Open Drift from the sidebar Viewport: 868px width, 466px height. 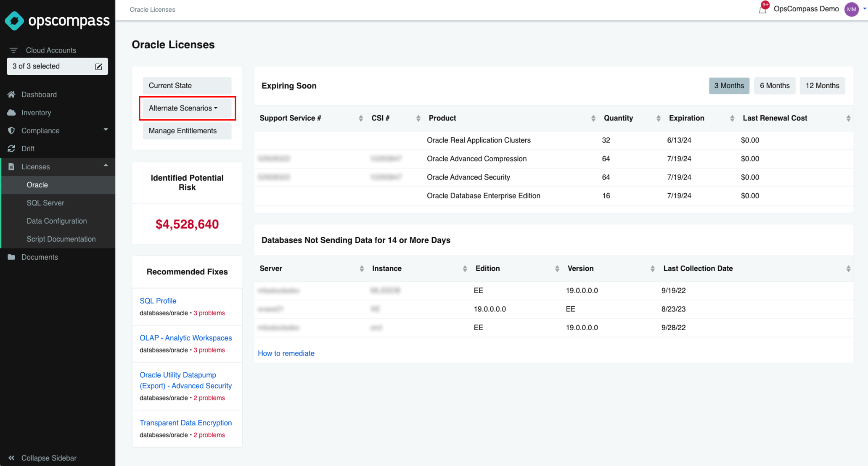(28, 148)
